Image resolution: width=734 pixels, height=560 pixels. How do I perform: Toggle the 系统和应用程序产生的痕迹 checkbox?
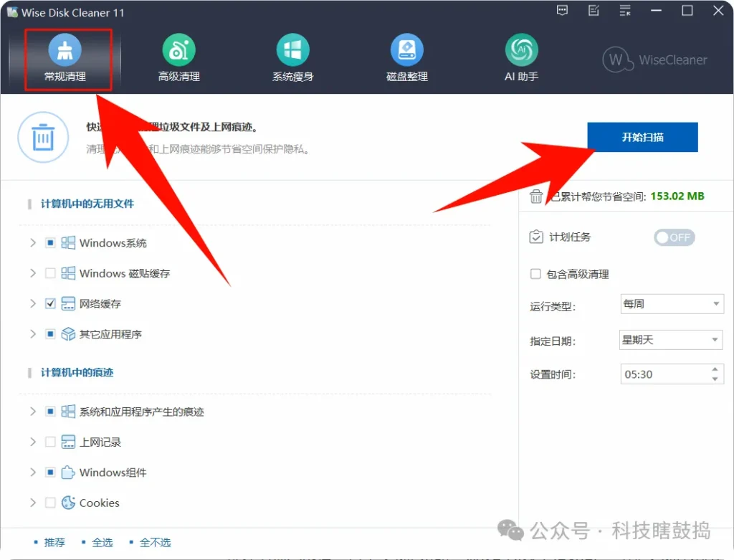50,411
